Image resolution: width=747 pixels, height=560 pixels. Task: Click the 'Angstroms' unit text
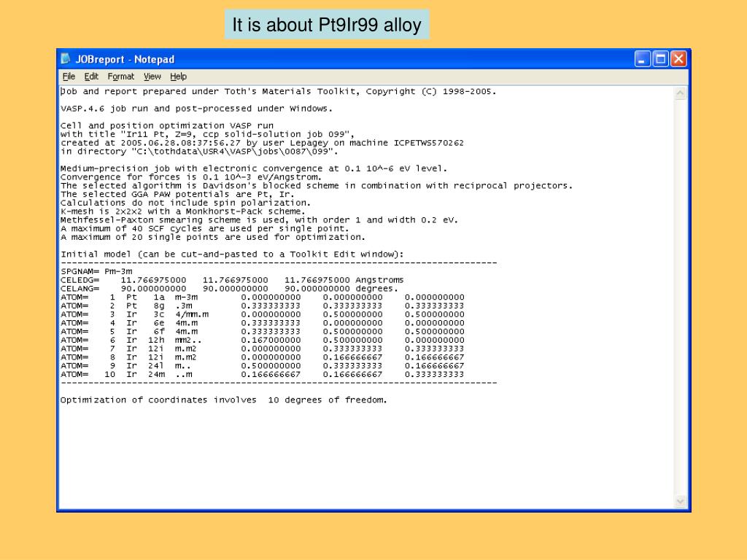379,280
